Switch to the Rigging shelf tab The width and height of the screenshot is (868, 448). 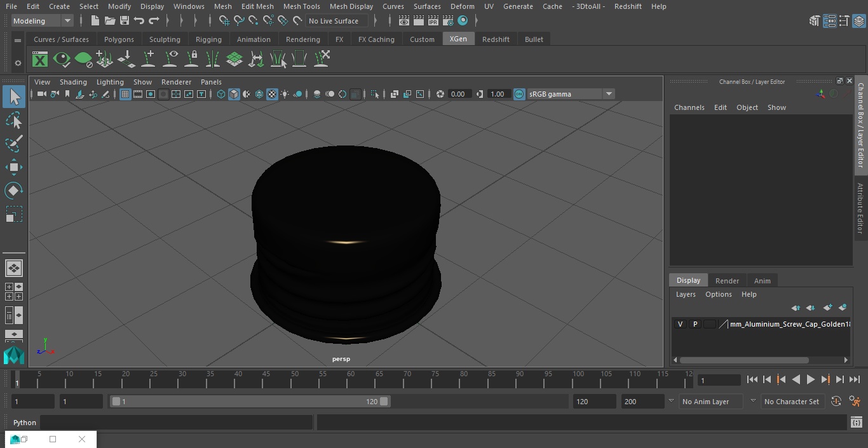(x=208, y=39)
